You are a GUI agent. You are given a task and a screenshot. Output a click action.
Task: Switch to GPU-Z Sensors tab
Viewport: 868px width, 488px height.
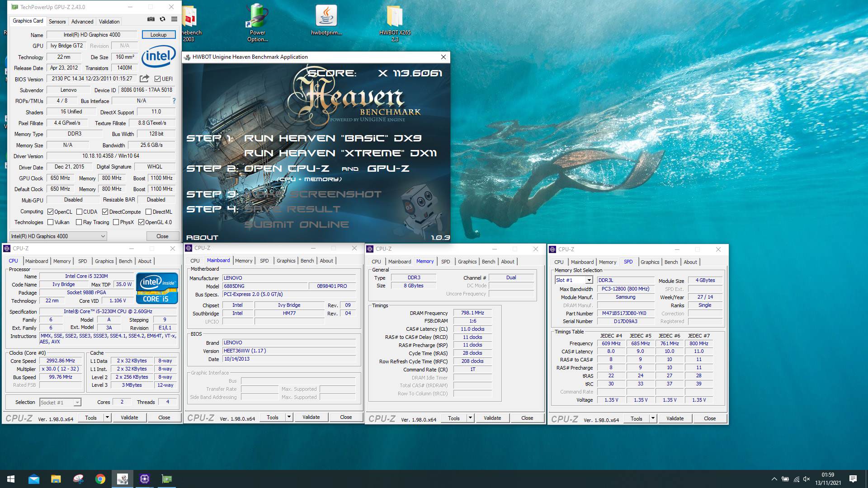57,22
